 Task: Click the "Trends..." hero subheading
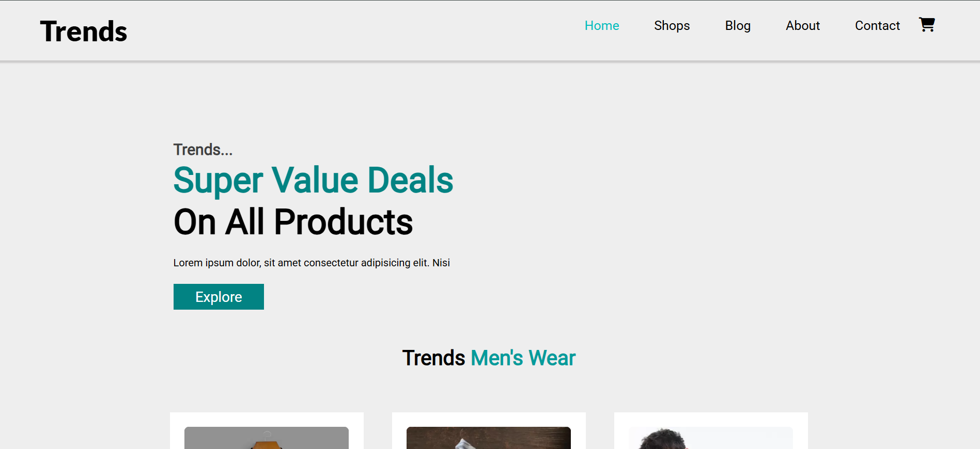[203, 150]
